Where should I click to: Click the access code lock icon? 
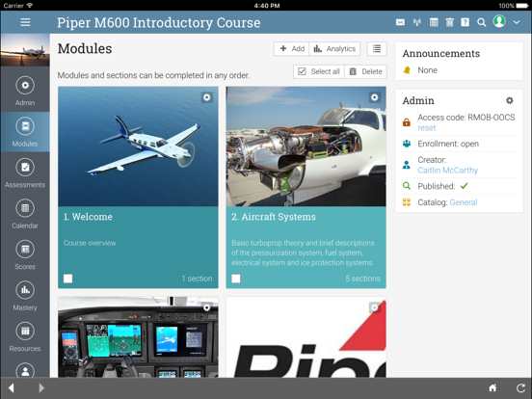pyautogui.click(x=407, y=121)
